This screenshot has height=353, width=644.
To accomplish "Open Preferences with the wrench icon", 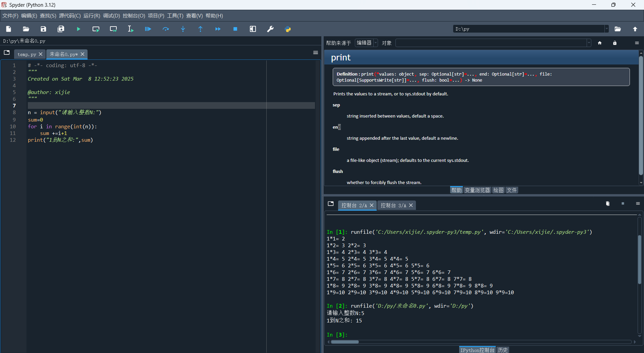I will [270, 29].
